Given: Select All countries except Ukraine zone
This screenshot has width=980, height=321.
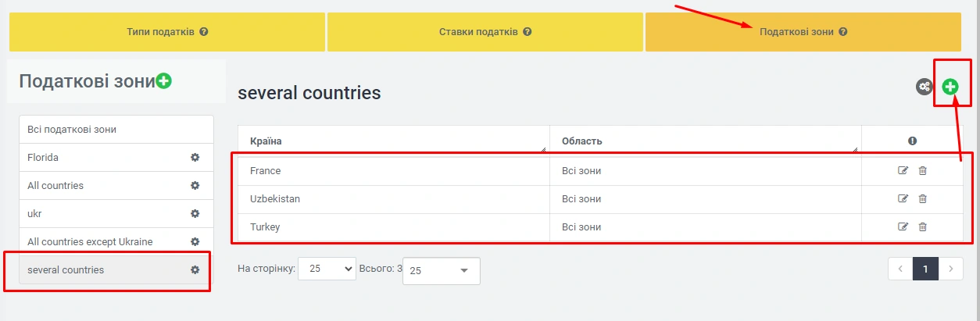Looking at the screenshot, I should 90,242.
